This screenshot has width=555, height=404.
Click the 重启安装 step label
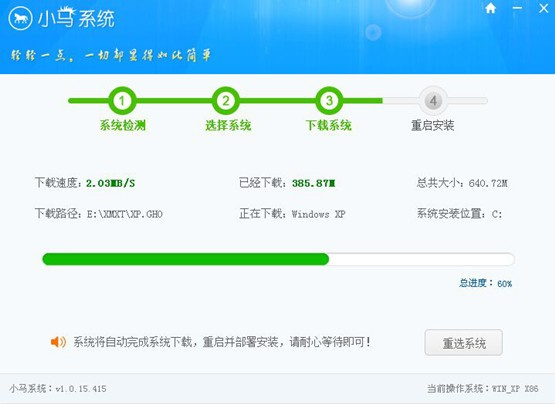[433, 125]
